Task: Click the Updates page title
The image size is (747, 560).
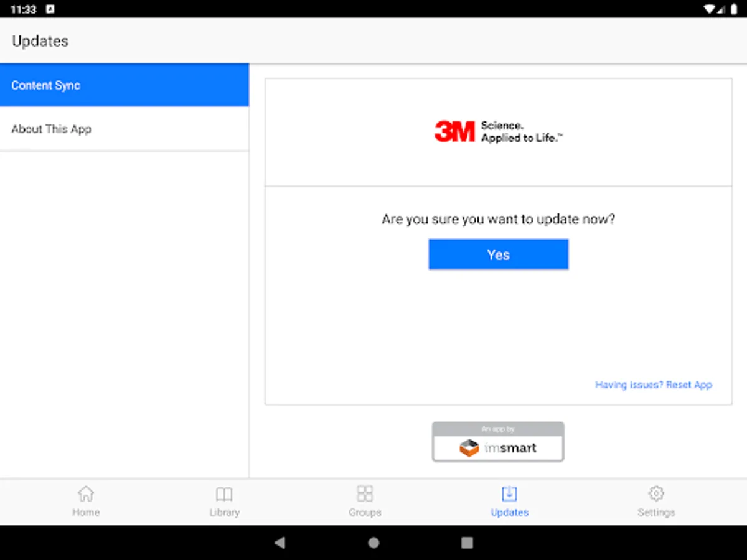Action: click(x=40, y=41)
